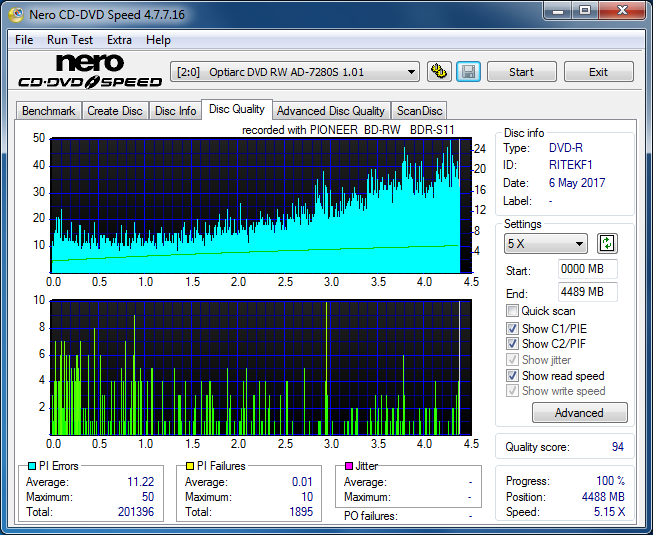Select the Disc Quality tab
The image size is (653, 535).
237,109
